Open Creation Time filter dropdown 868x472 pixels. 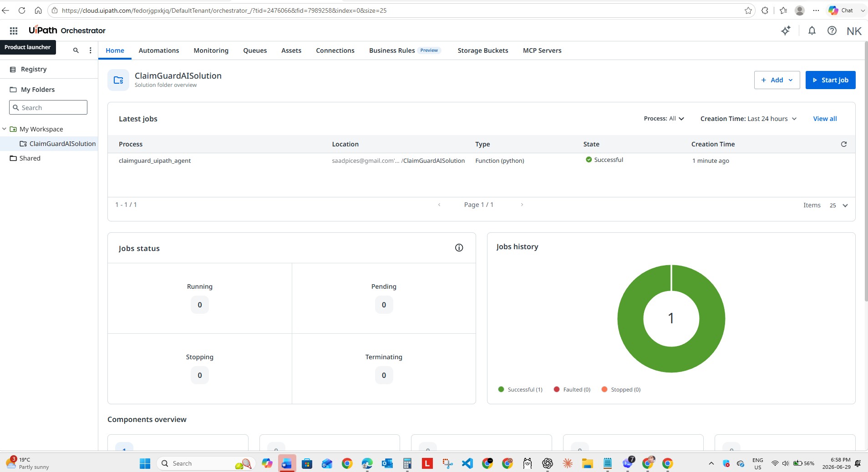click(749, 119)
